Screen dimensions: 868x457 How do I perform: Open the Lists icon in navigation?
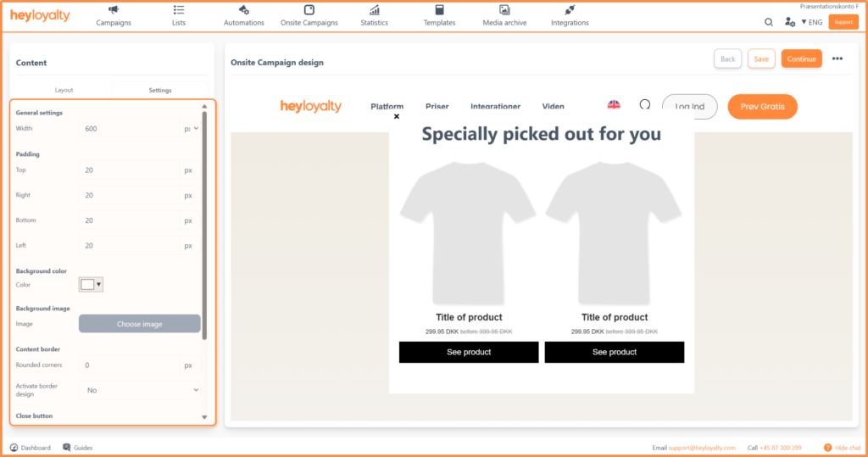tap(178, 10)
